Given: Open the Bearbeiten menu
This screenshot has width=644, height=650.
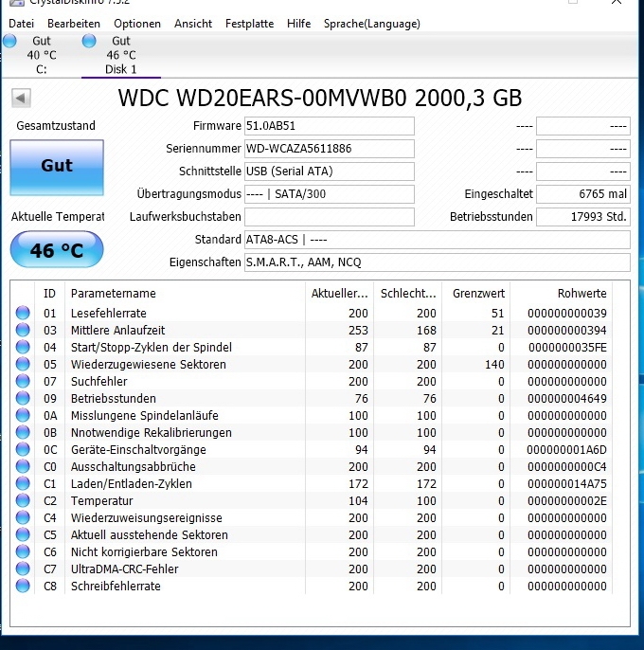Looking at the screenshot, I should (x=74, y=24).
